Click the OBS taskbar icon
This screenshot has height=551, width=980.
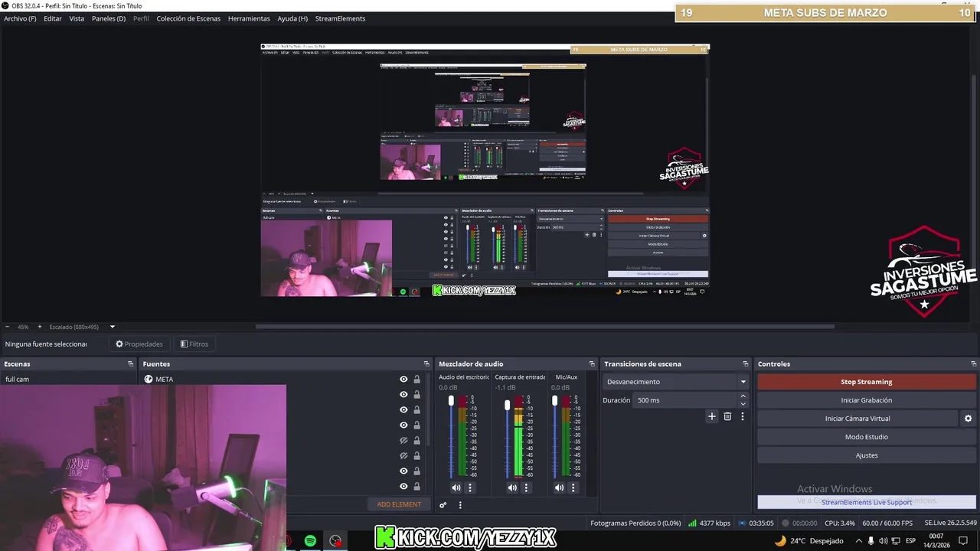tap(335, 541)
